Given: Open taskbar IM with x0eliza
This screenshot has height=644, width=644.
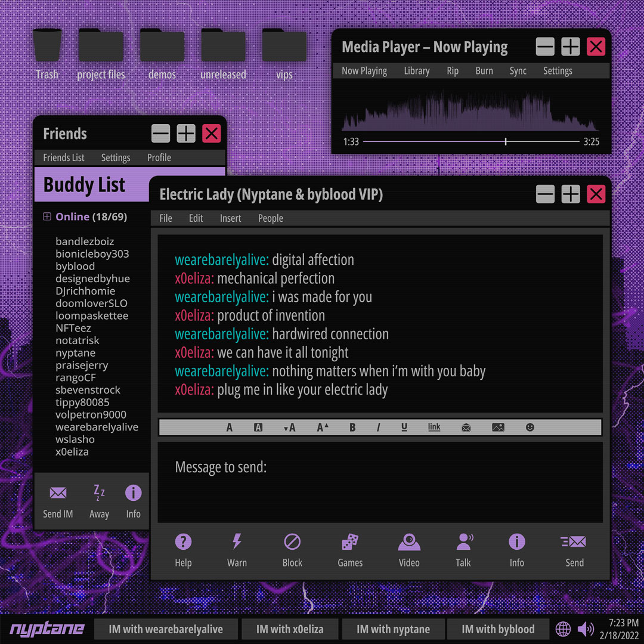Looking at the screenshot, I should point(290,629).
